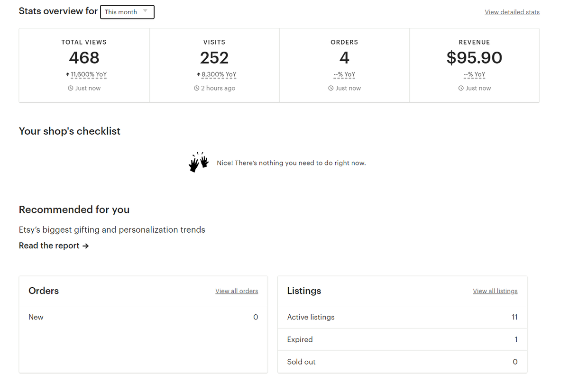This screenshot has width=569, height=392.
Task: Click the clock icon under Revenue
Action: (461, 88)
